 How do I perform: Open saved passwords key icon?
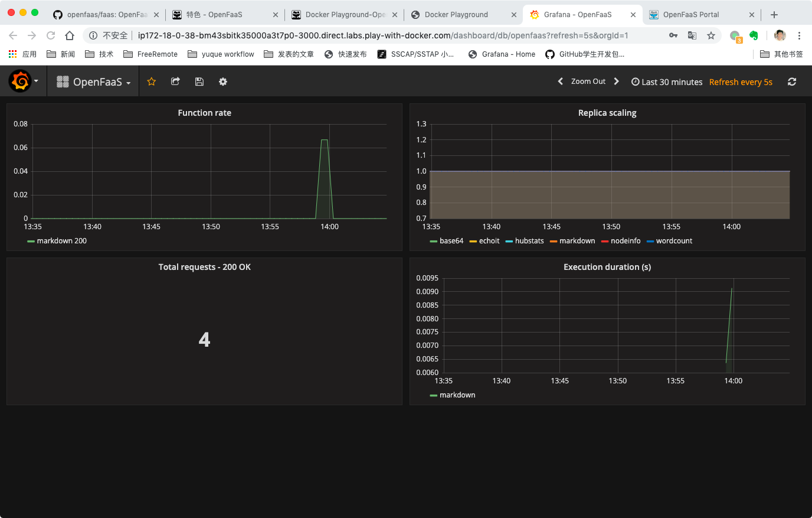click(673, 35)
